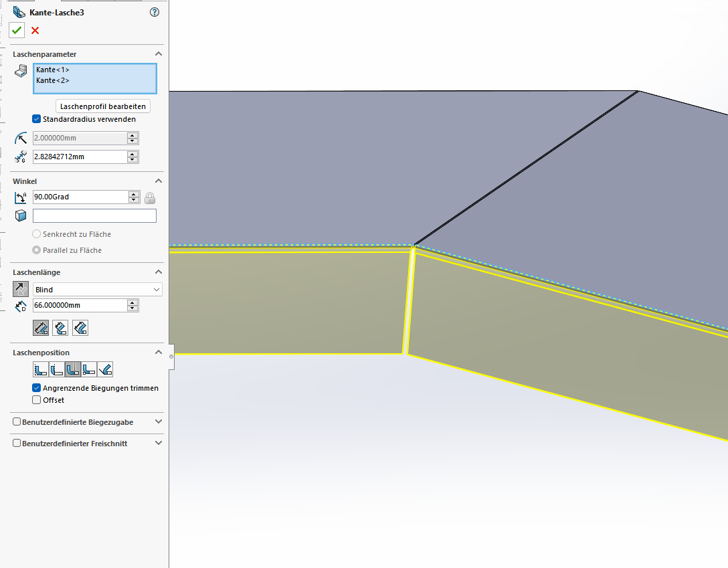
Task: Select Material Inside flange position
Action: [41, 369]
